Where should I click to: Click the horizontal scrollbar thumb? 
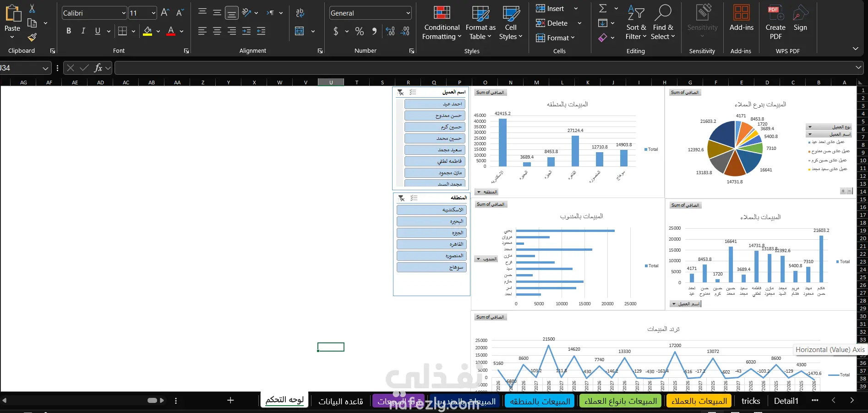[x=153, y=400]
